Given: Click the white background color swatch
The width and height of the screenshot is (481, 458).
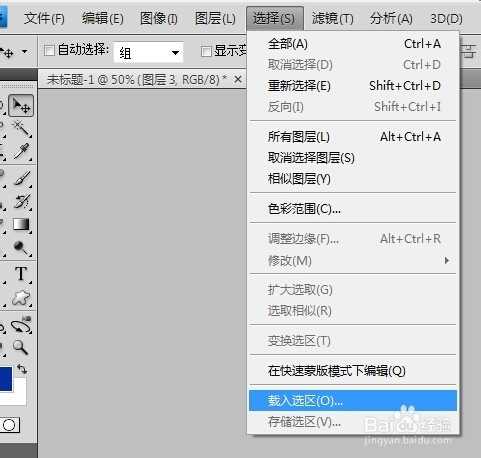Looking at the screenshot, I should tap(19, 398).
